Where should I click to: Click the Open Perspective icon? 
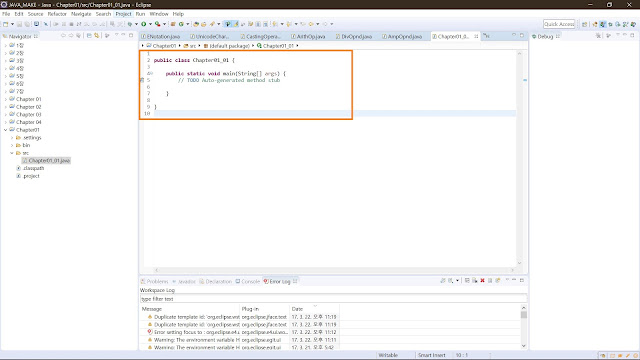coord(584,24)
